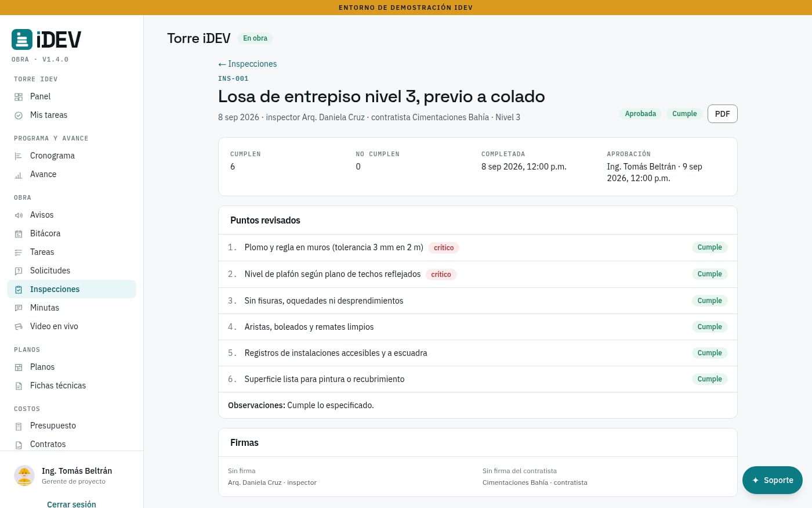The width and height of the screenshot is (812, 508).
Task: Open the Soporte chat button
Action: tap(773, 480)
